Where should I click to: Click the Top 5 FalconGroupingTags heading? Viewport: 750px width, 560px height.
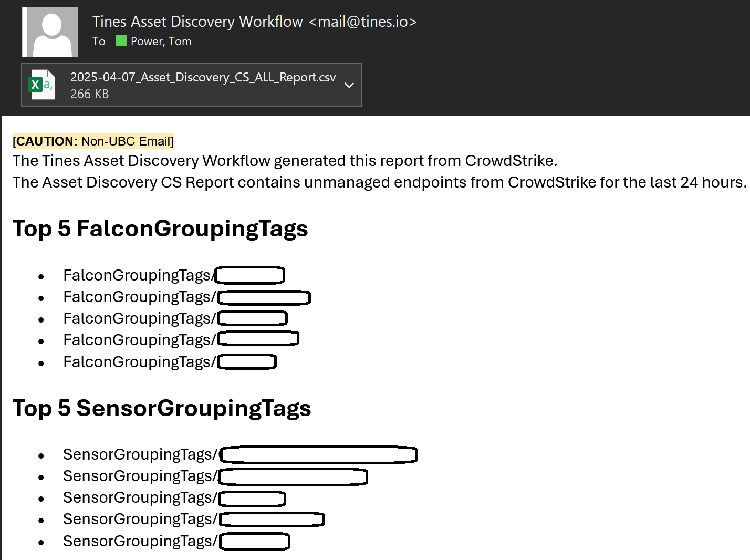click(x=160, y=229)
